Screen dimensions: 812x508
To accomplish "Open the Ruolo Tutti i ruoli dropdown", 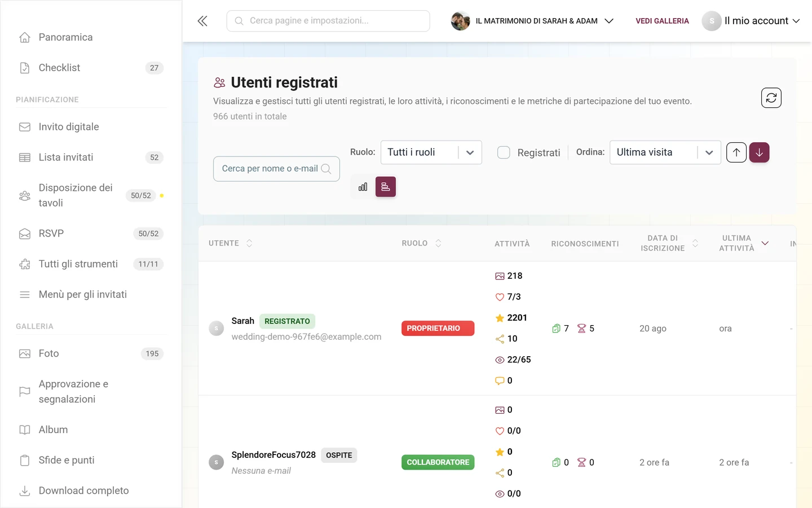I will coord(431,152).
